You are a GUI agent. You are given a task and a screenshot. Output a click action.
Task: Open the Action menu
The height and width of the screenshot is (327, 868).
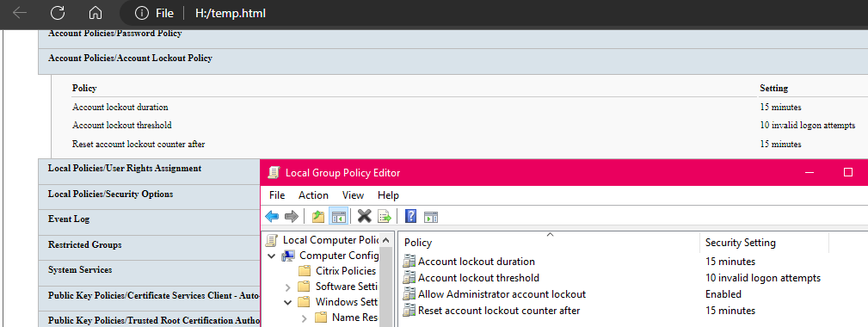(313, 195)
